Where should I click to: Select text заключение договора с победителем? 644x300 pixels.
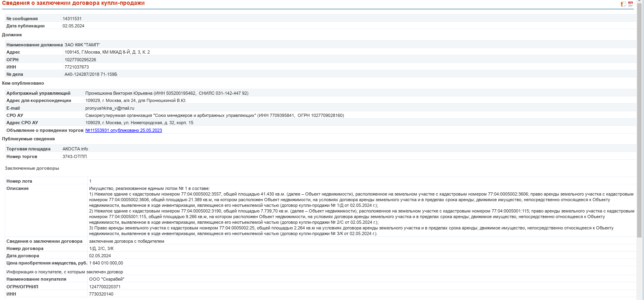[x=127, y=241]
